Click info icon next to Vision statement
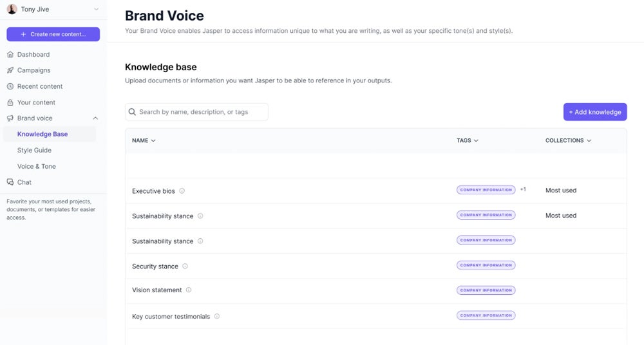The height and width of the screenshot is (345, 644). pos(189,290)
